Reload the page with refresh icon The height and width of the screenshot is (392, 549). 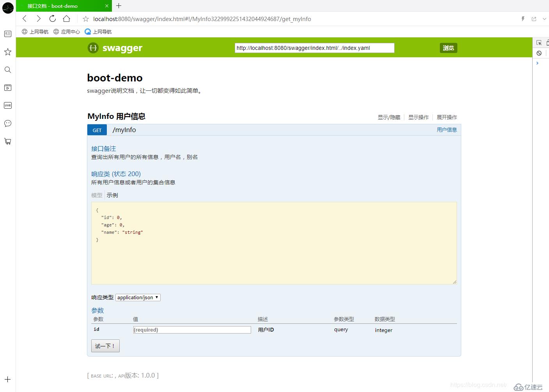[x=52, y=19]
